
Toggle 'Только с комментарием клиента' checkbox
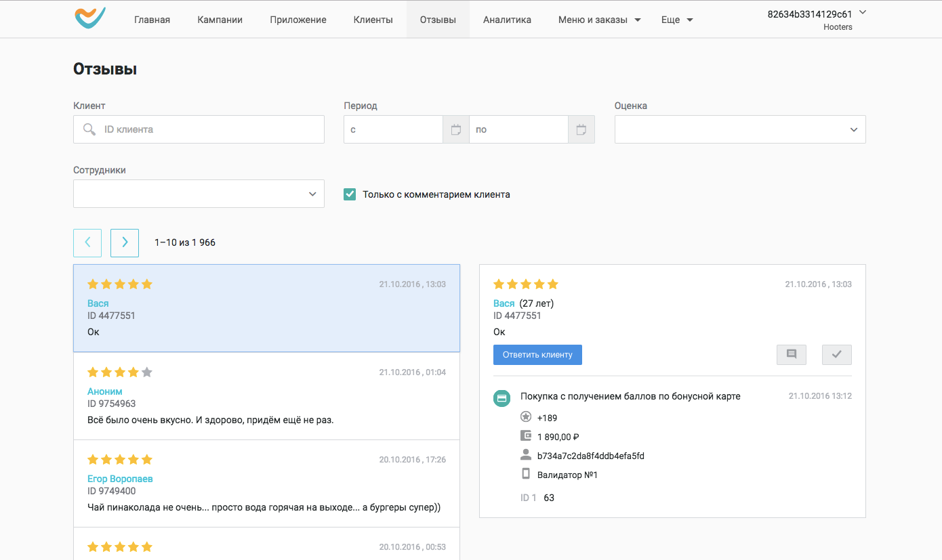click(x=350, y=194)
